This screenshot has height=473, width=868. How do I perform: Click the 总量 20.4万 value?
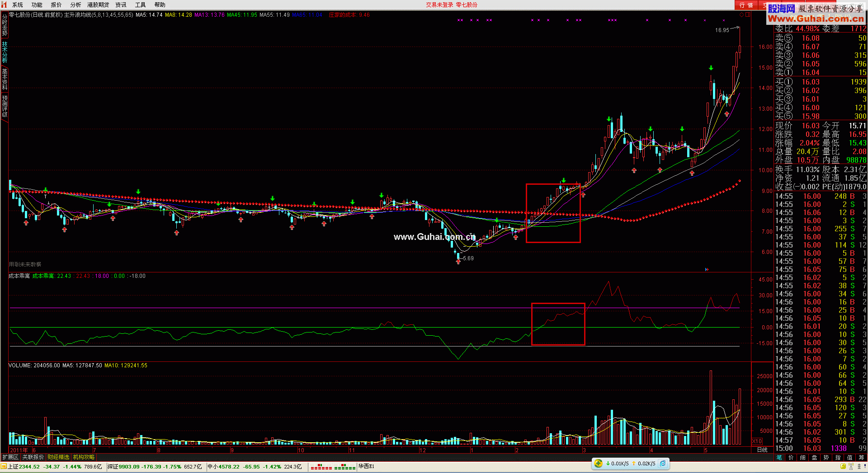[x=807, y=151]
